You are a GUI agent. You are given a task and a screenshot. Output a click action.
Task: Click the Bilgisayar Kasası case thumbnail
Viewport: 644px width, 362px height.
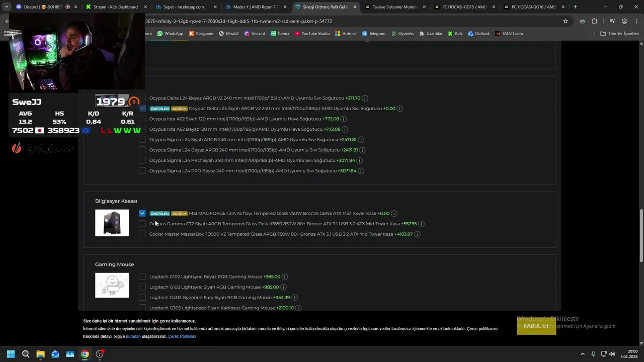tap(112, 223)
